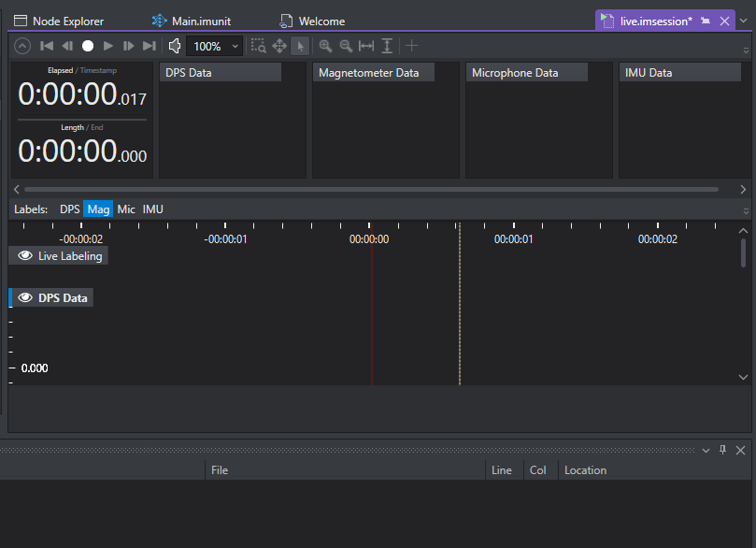
Task: Select the Elapsed time label
Action: [x=60, y=70]
